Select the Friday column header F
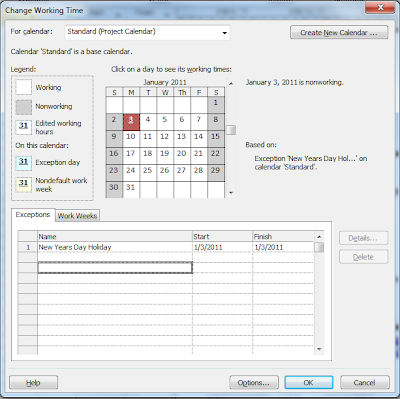The image size is (400, 399). pyautogui.click(x=199, y=92)
